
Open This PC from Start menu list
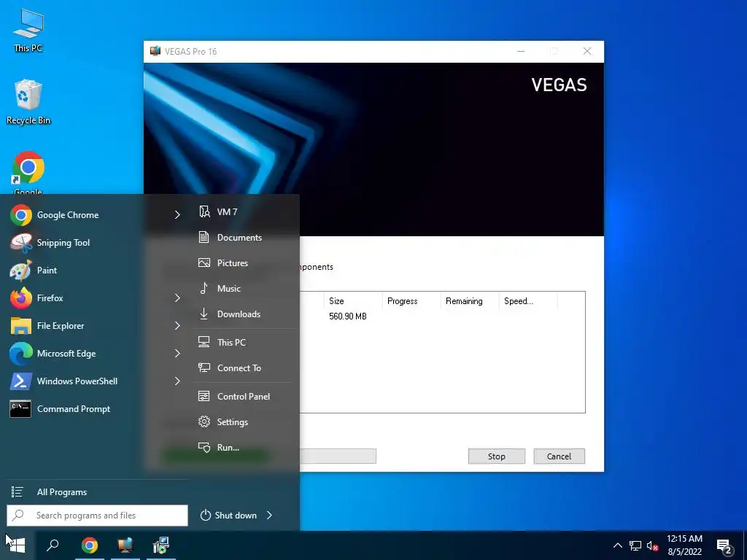pos(244,343)
